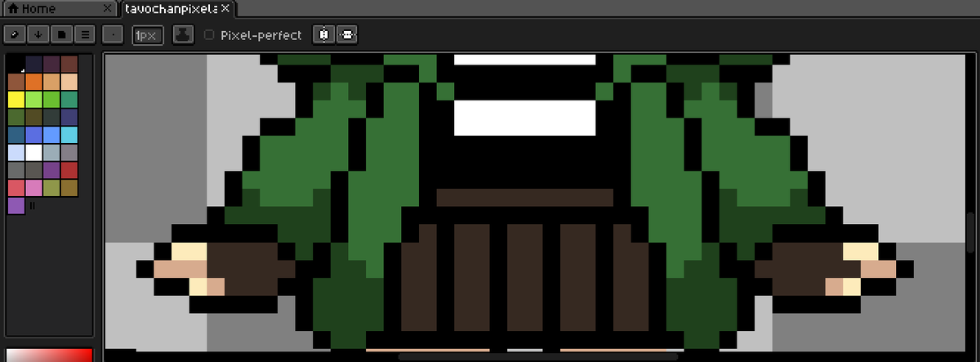Pick the white palette swatch

[x=33, y=153]
